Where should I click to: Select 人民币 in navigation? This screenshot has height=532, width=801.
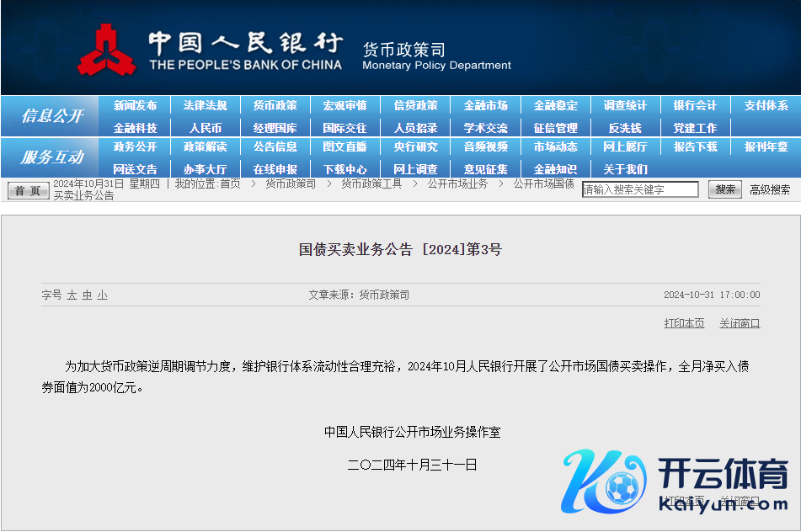point(205,128)
